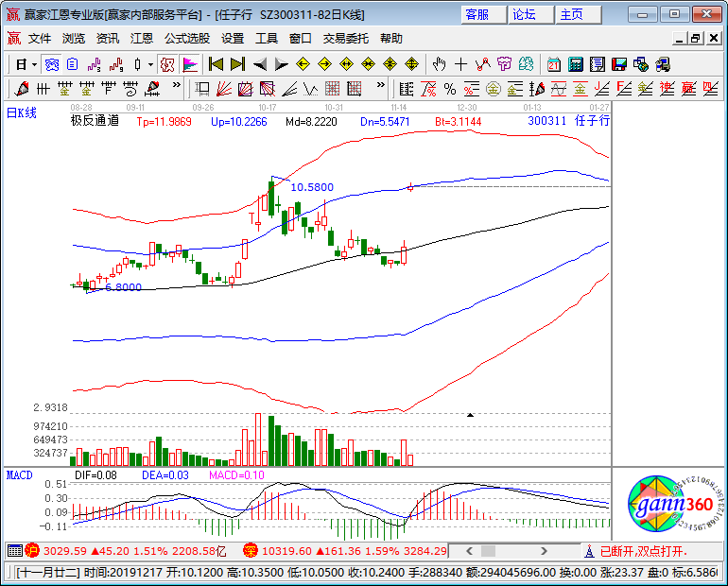Select the hand pan tool
This screenshot has width=728, height=586.
point(439,64)
